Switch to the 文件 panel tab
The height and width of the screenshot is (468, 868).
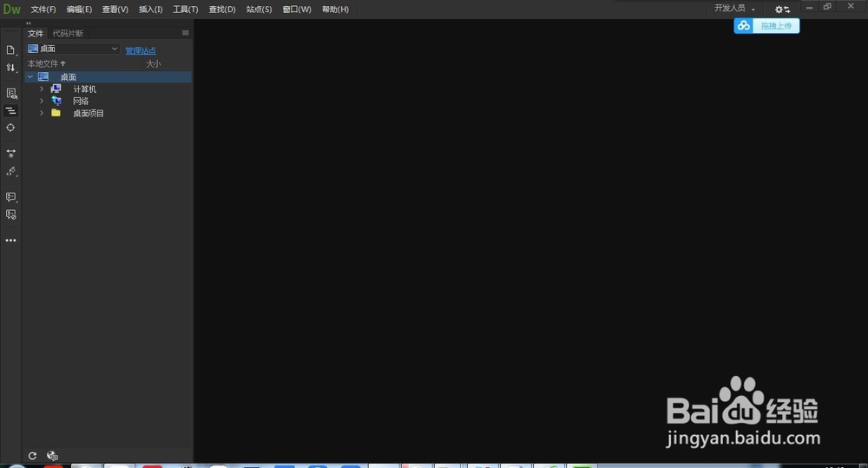click(x=36, y=33)
